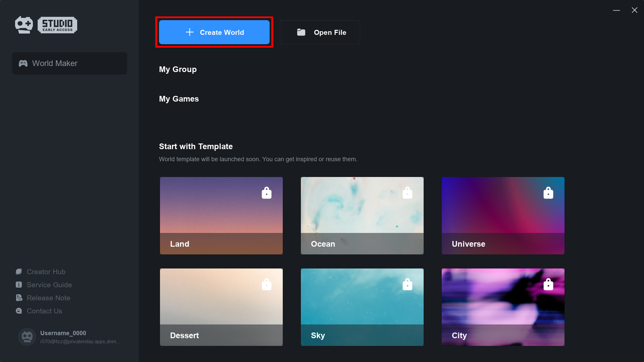Open the Creator Hub link

point(46,272)
